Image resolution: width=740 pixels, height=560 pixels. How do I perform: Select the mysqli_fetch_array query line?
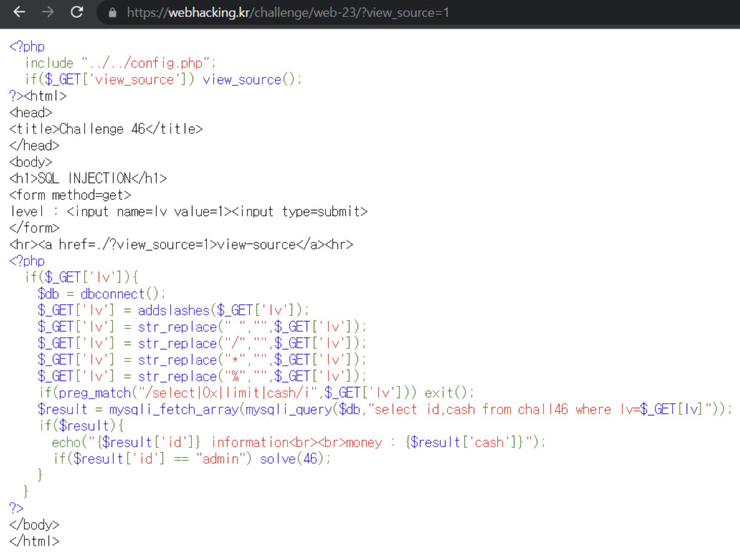point(384,409)
